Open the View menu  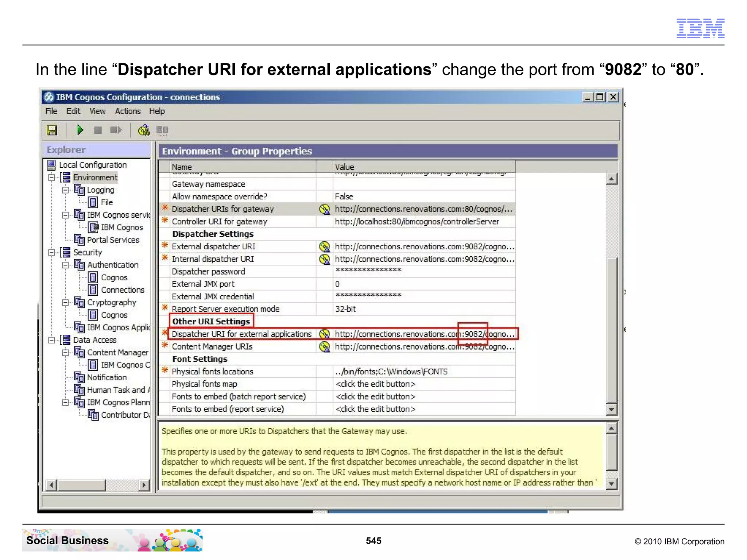97,111
